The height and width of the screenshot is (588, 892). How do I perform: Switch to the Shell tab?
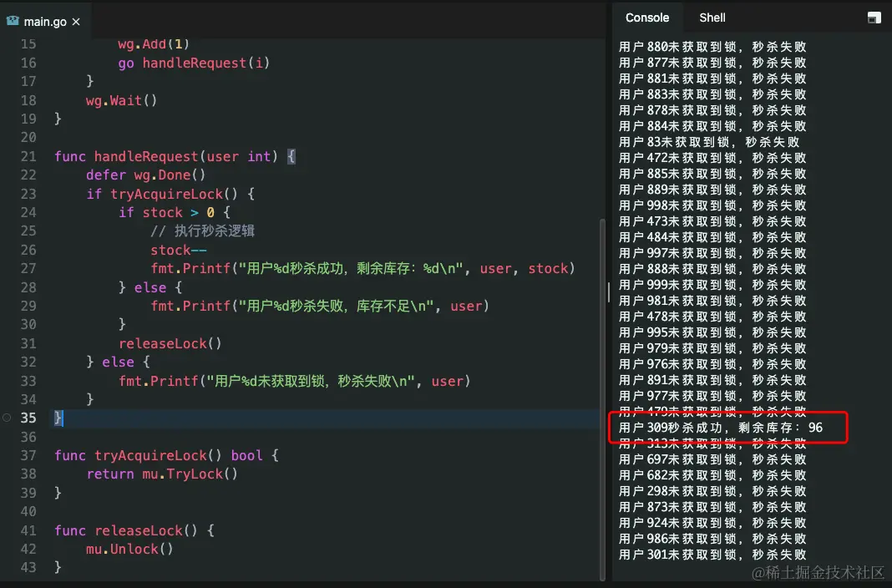712,18
